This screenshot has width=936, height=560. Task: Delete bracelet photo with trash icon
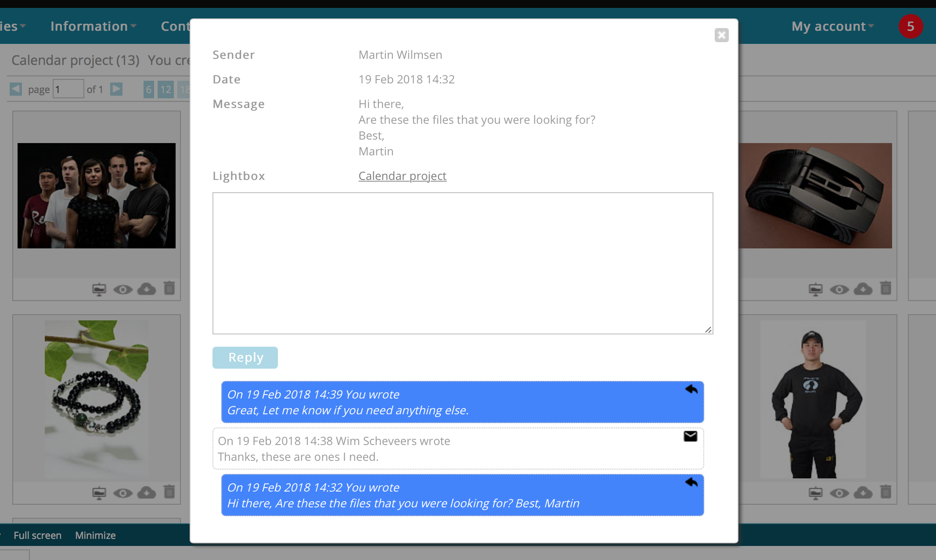click(x=169, y=492)
